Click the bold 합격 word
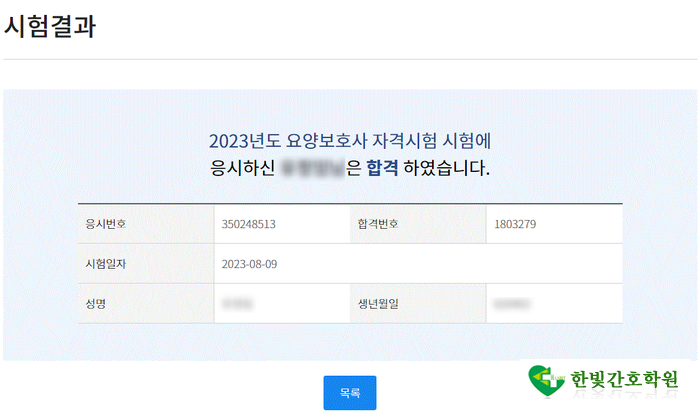This screenshot has height=417, width=700. (382, 167)
